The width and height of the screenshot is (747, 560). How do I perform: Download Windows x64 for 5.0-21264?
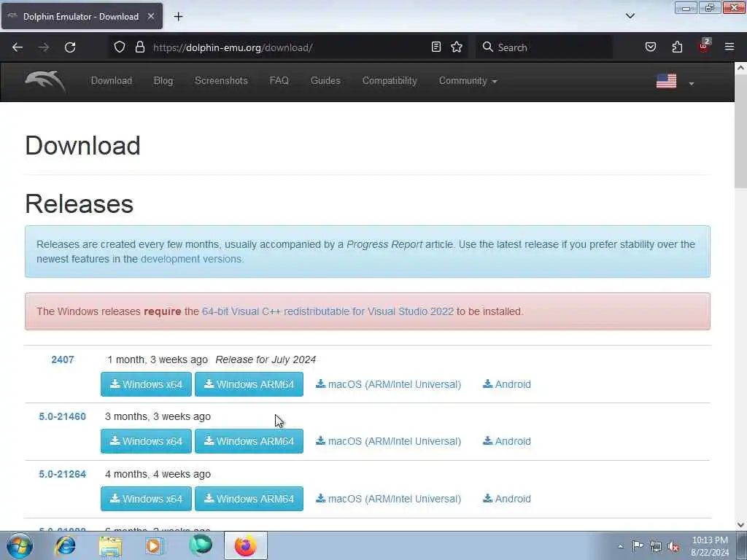(x=146, y=499)
